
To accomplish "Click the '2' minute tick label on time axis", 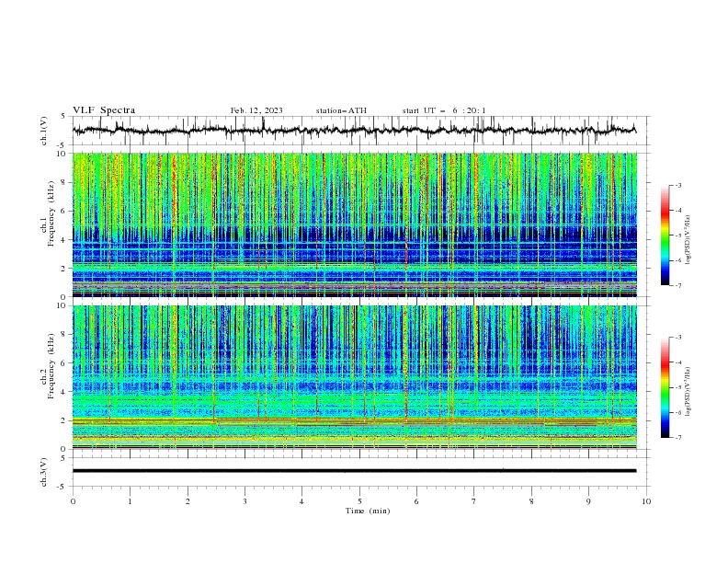I will click(x=188, y=501).
